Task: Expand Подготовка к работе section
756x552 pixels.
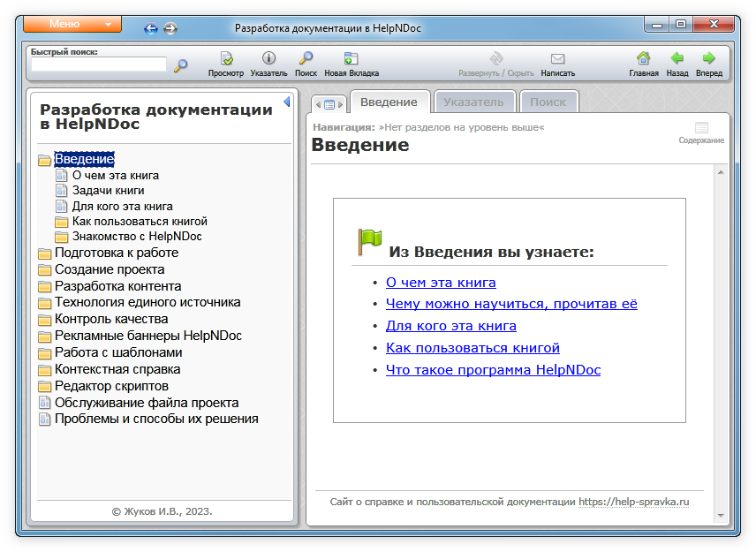Action: (x=117, y=253)
